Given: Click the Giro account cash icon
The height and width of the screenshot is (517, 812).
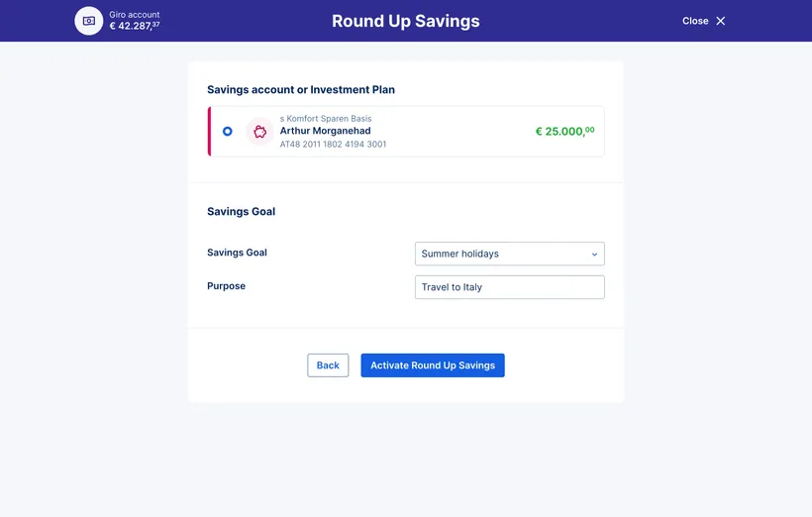Looking at the screenshot, I should coord(88,21).
